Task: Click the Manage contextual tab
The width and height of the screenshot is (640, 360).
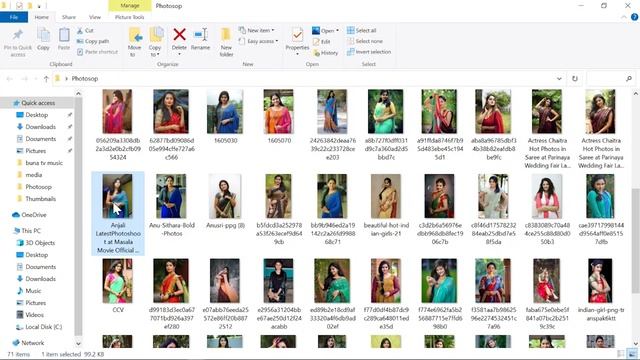Action: point(130,6)
